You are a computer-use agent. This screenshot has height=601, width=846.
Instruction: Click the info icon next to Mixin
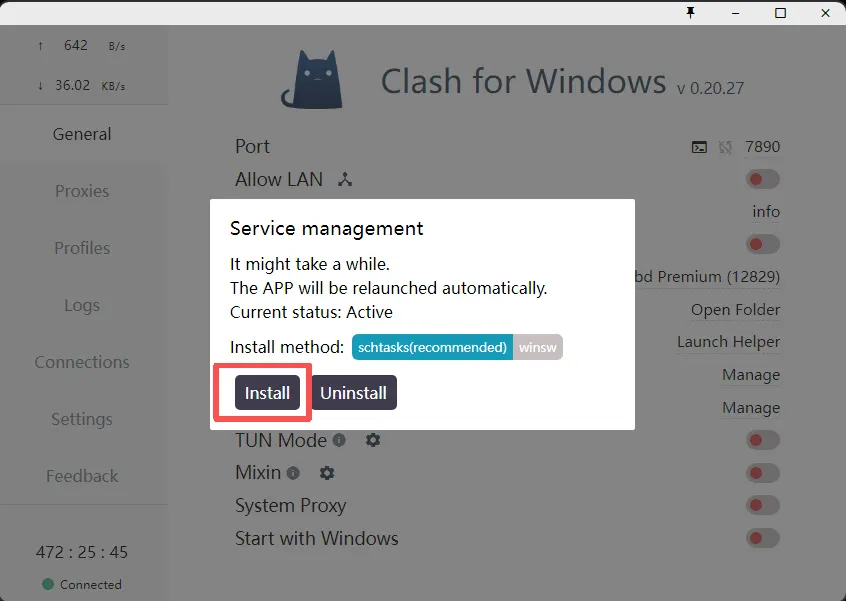(293, 473)
